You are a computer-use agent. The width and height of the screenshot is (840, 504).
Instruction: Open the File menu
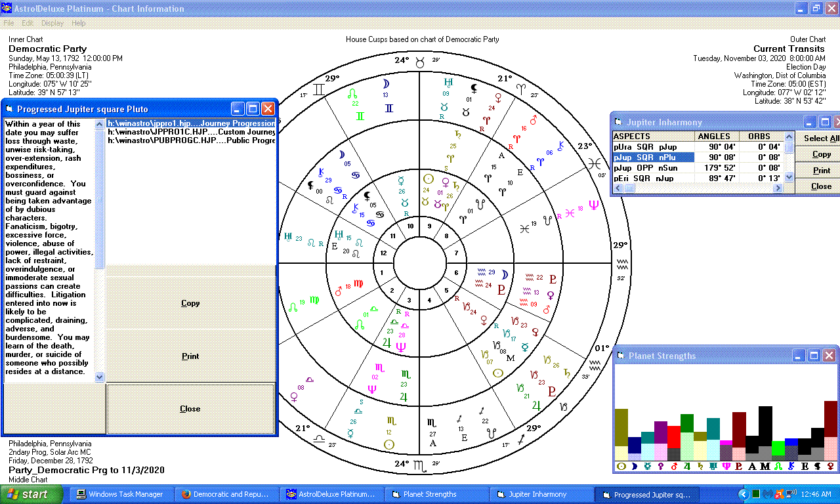coord(9,23)
